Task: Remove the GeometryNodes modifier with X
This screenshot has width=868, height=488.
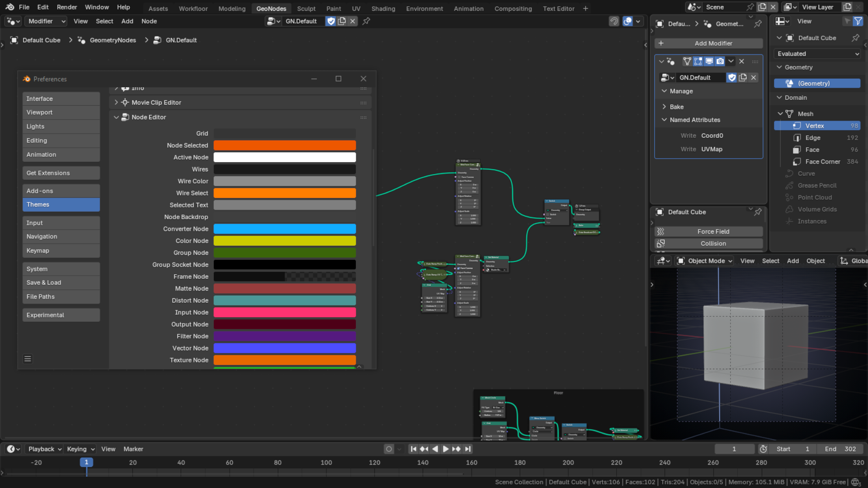Action: coord(741,61)
